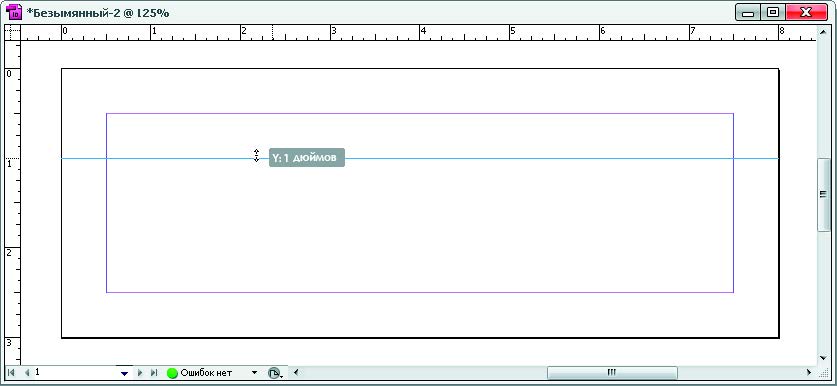Go to the previous page
Viewport: 837px width, 386px height.
(26, 373)
